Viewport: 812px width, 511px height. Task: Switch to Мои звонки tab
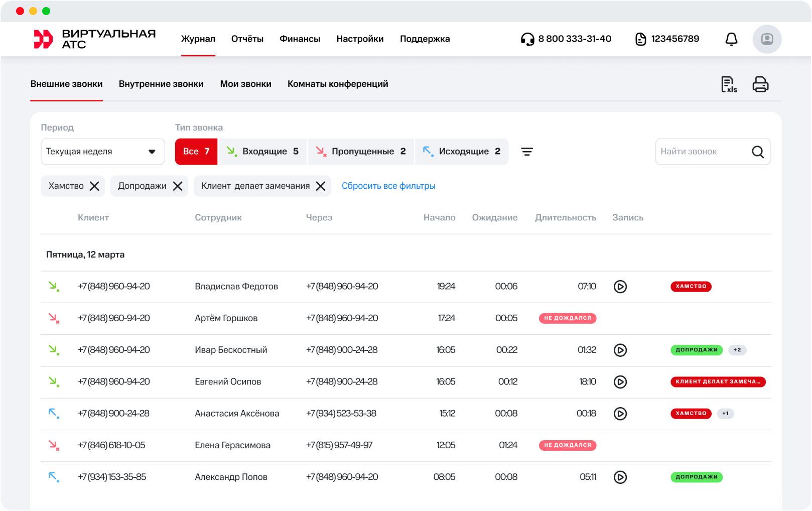coord(246,84)
